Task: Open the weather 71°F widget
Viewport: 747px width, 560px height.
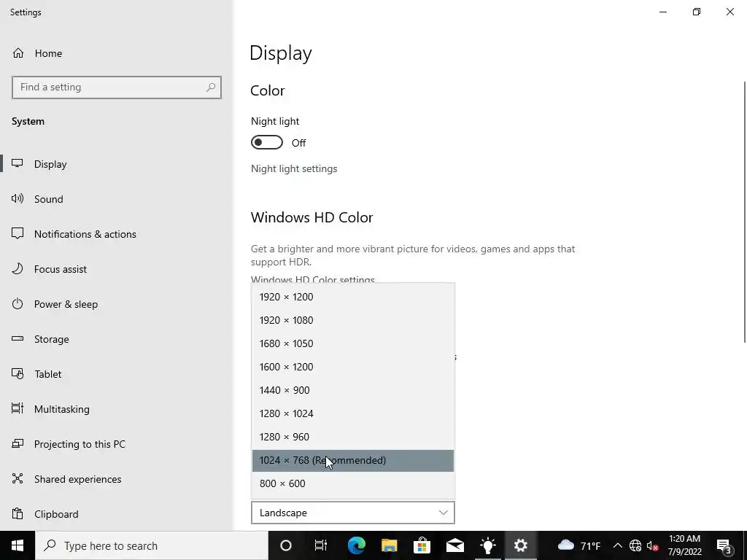Action: click(x=578, y=545)
